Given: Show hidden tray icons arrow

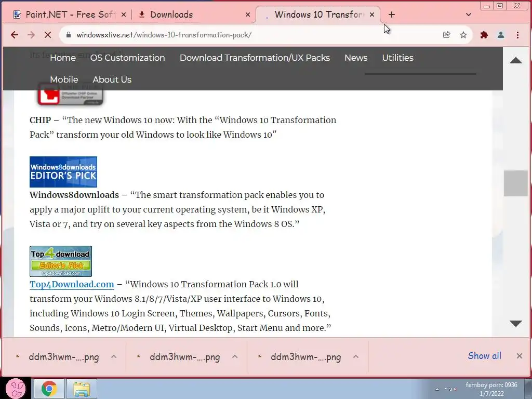Looking at the screenshot, I should click(x=437, y=389).
